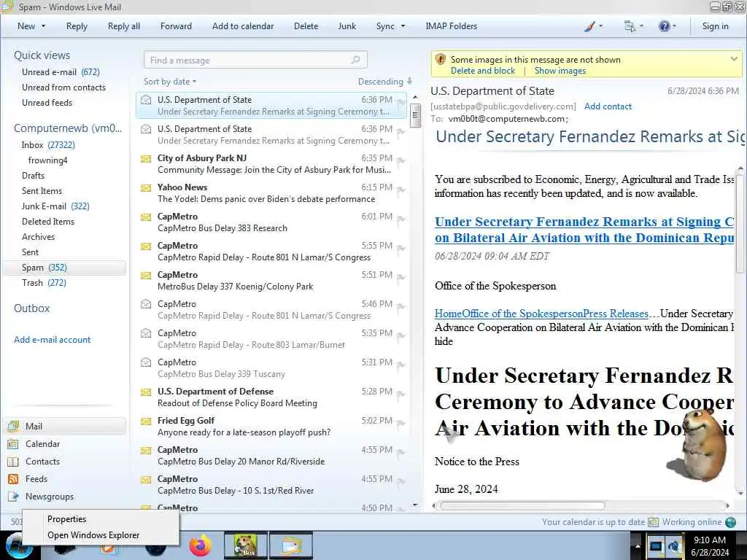Screen dimensions: 747x560
Task: Click Forward in the toolbar
Action: 176,26
